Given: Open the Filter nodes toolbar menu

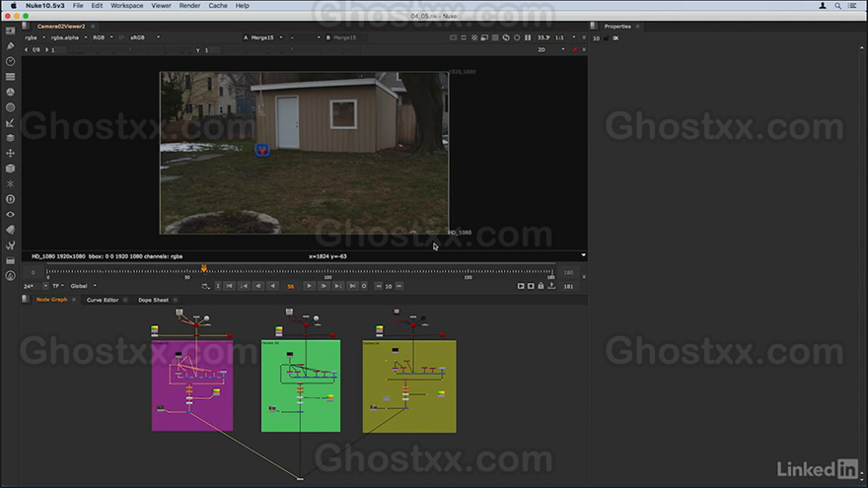Looking at the screenshot, I should point(10,107).
